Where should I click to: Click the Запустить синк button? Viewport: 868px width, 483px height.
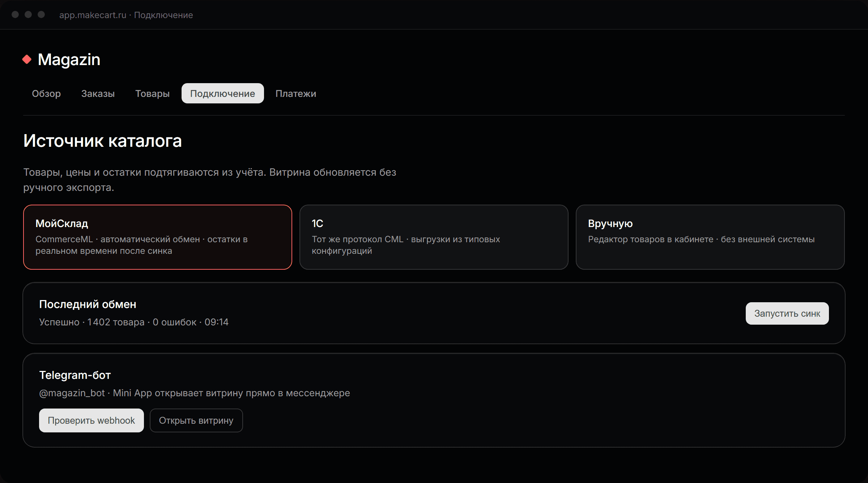(x=787, y=313)
